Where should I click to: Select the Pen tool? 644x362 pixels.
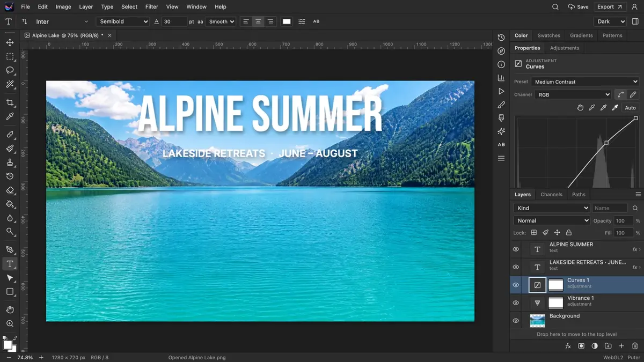pos(10,250)
